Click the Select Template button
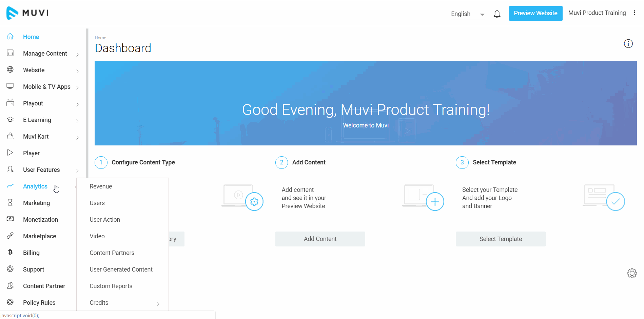The image size is (644, 319). point(501,239)
